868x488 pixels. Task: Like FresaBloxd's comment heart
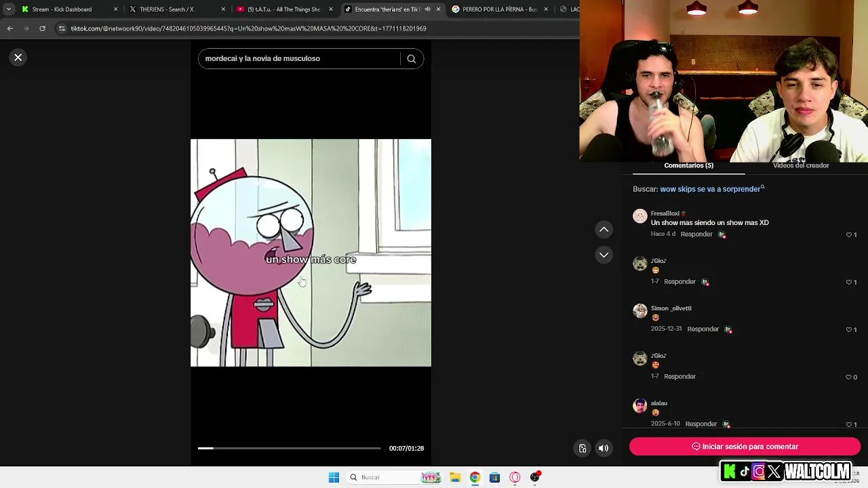tap(848, 235)
